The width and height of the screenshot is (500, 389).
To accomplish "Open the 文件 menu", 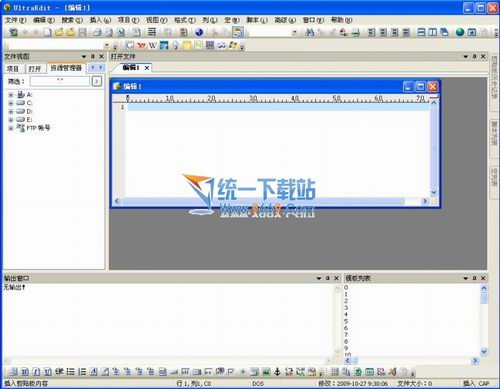I will tap(15, 20).
